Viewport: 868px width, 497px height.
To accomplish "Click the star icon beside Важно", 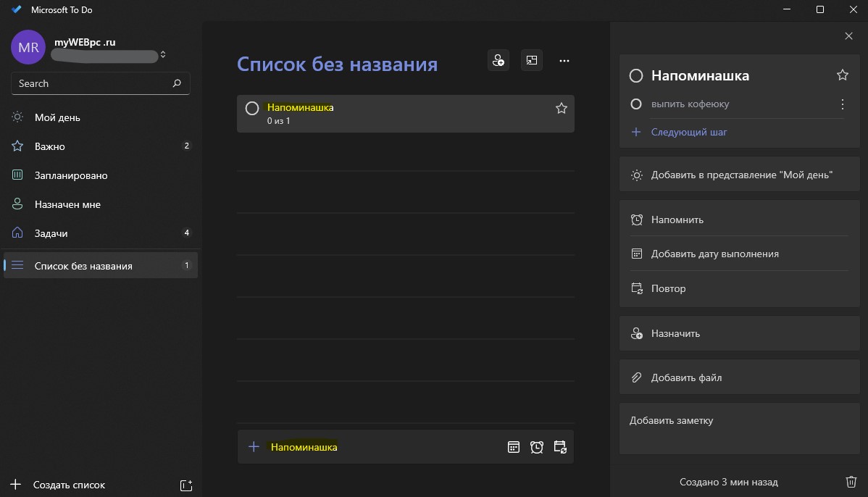I will tap(17, 146).
